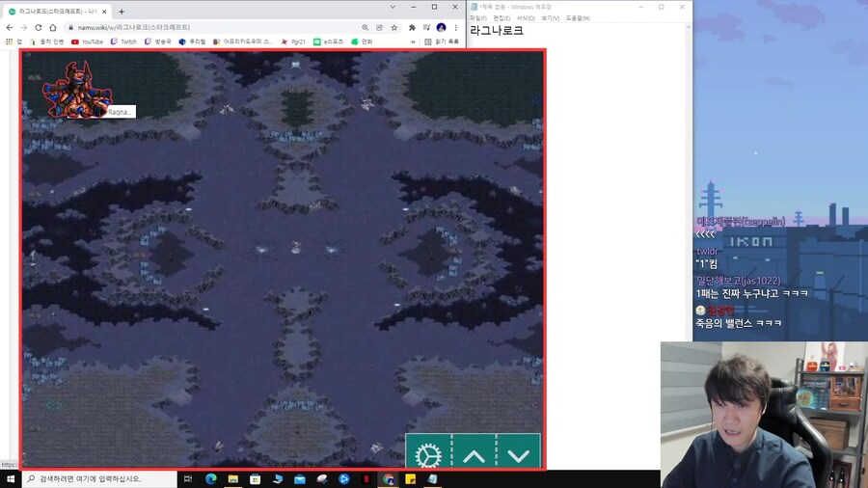Open e스포츠 bookmark
The image size is (868, 488).
(x=328, y=41)
